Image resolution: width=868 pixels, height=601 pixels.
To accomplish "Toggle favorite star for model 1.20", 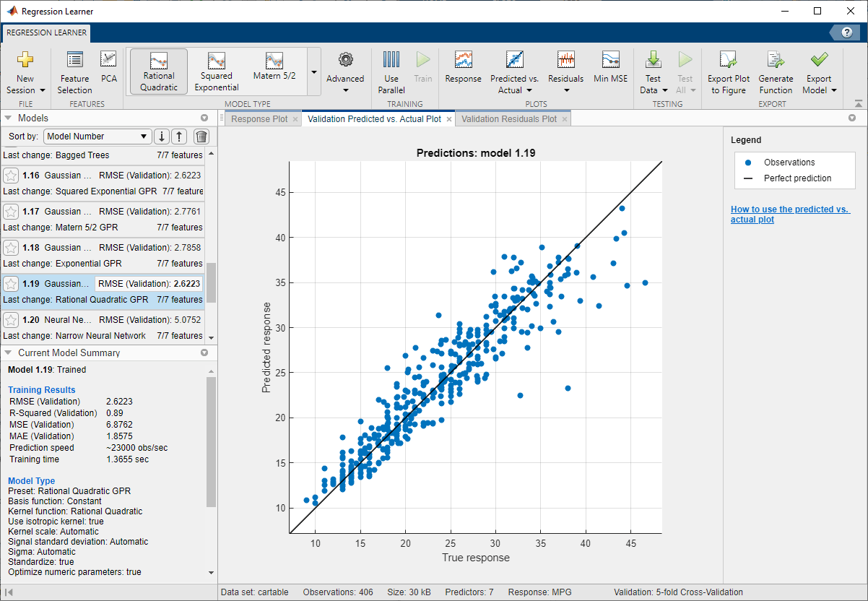I will pos(11,320).
